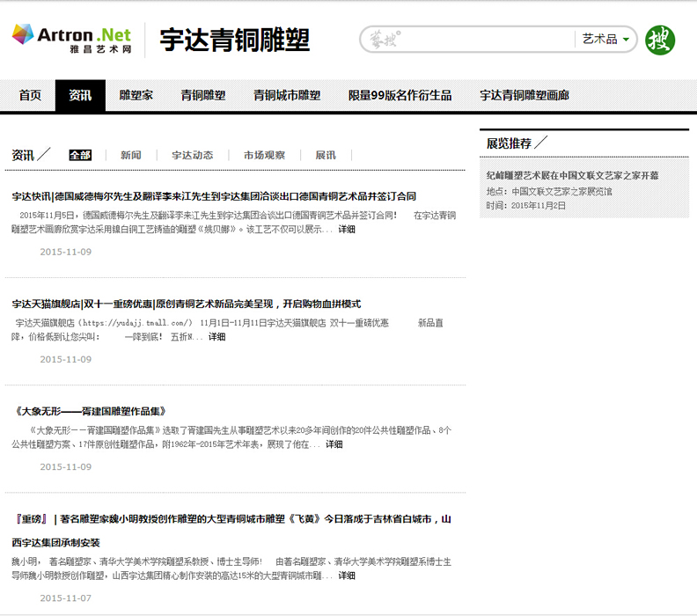This screenshot has height=616, width=697.
Task: Switch to the 新闻 filter tab
Action: [x=131, y=155]
